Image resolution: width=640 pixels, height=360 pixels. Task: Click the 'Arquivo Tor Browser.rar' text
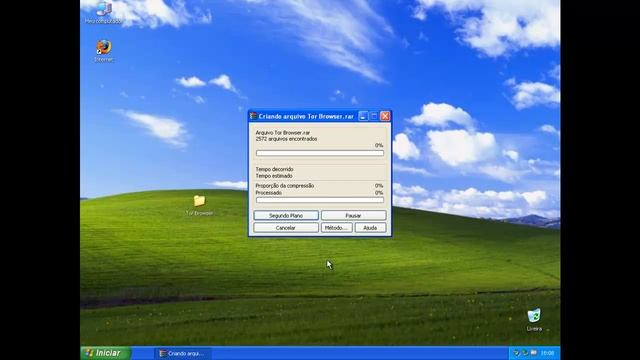point(282,133)
